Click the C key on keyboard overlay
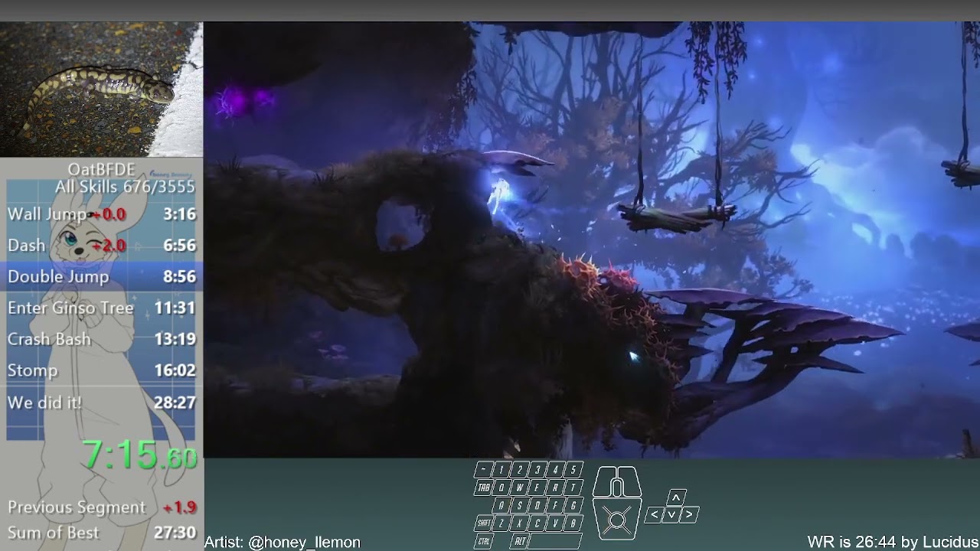Viewport: 980px width, 551px height. point(537,523)
